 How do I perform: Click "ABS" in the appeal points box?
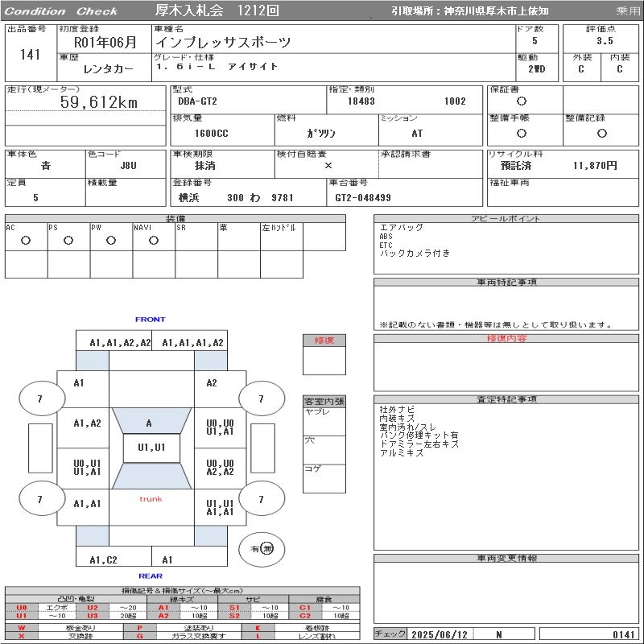click(386, 237)
